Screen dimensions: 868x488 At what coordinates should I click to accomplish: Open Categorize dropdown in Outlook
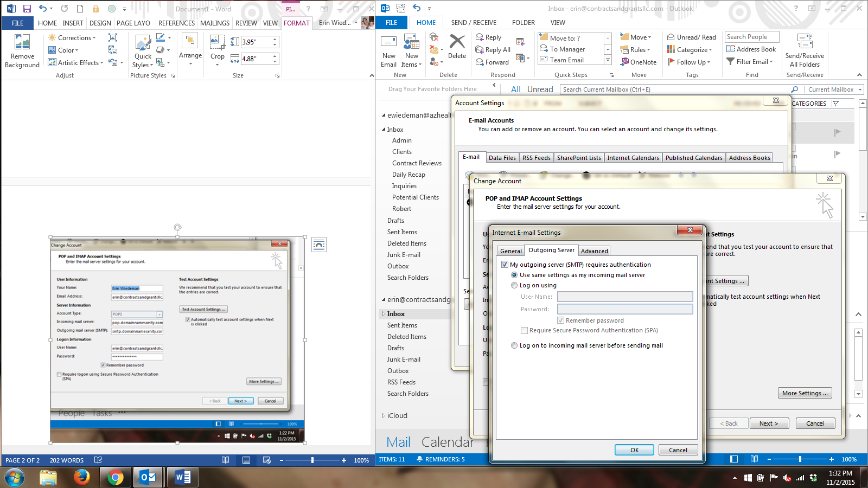[x=690, y=50]
